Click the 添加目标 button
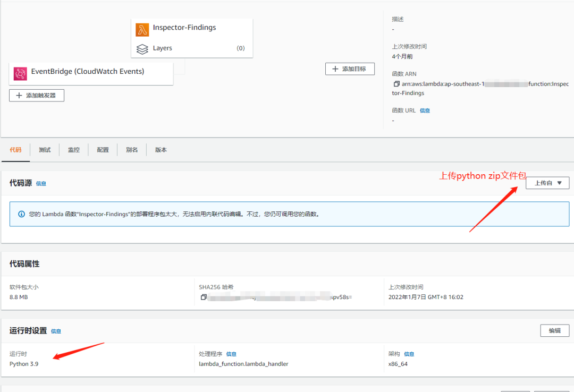The width and height of the screenshot is (574, 392). pyautogui.click(x=350, y=69)
